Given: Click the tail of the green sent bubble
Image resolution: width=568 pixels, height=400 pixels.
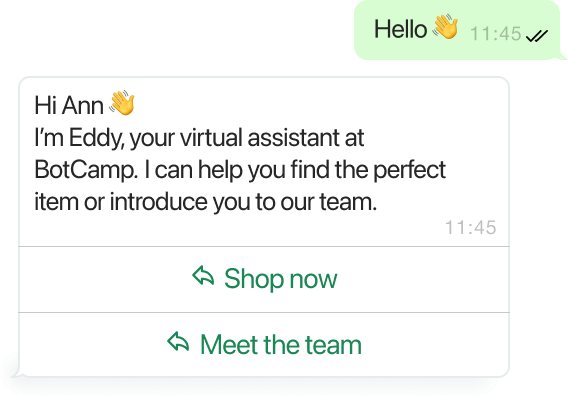Looking at the screenshot, I should tap(564, 55).
